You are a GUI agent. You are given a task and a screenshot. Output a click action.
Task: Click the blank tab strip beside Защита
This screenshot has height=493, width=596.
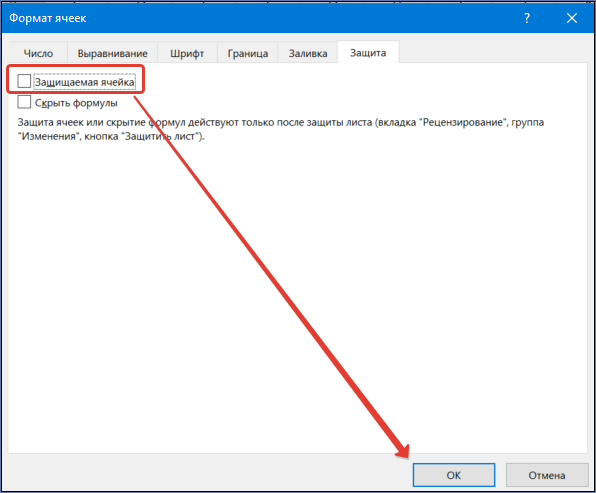tap(493, 52)
